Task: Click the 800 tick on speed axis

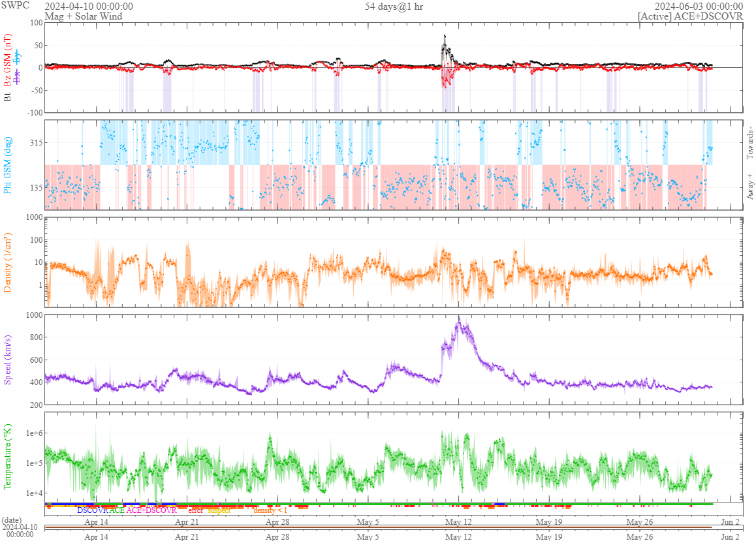Action: [36, 337]
